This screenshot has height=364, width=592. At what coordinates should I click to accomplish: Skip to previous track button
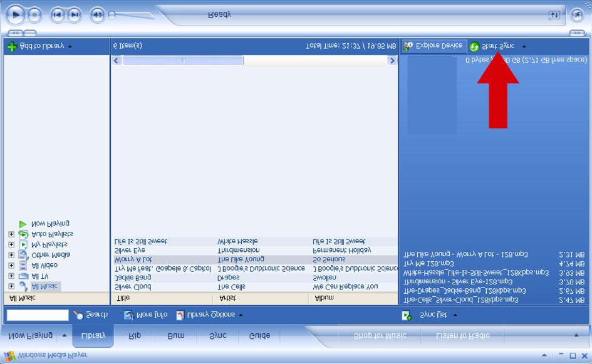58,15
